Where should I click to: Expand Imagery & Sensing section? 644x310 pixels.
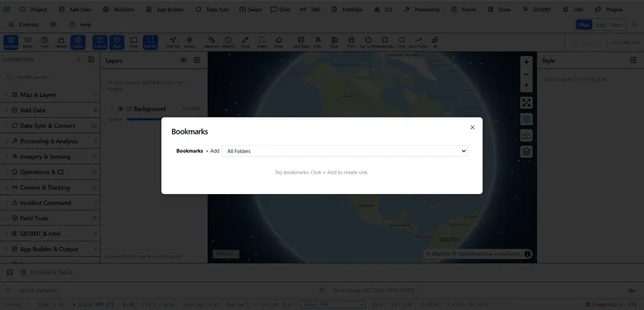tap(50, 156)
